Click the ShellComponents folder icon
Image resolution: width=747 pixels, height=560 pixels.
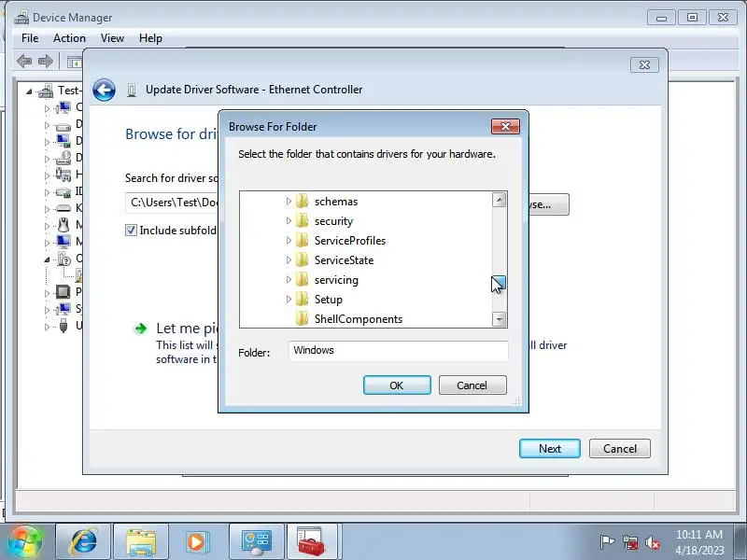pyautogui.click(x=302, y=318)
